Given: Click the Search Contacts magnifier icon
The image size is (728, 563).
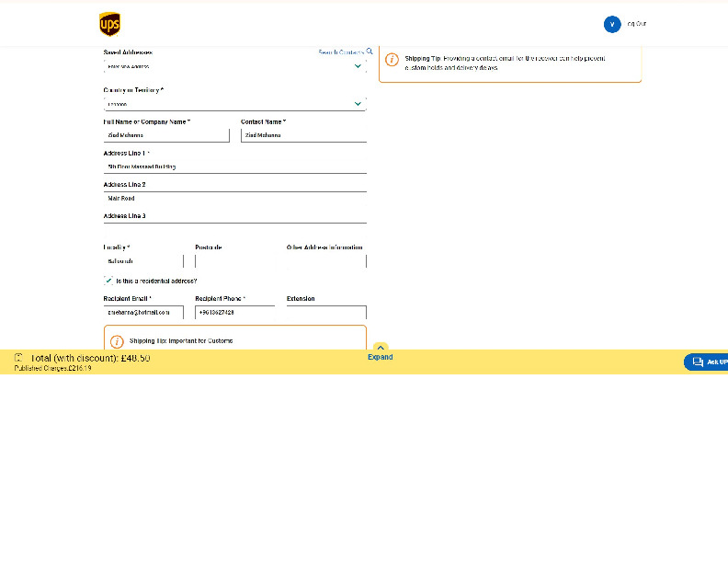Looking at the screenshot, I should 370,52.
